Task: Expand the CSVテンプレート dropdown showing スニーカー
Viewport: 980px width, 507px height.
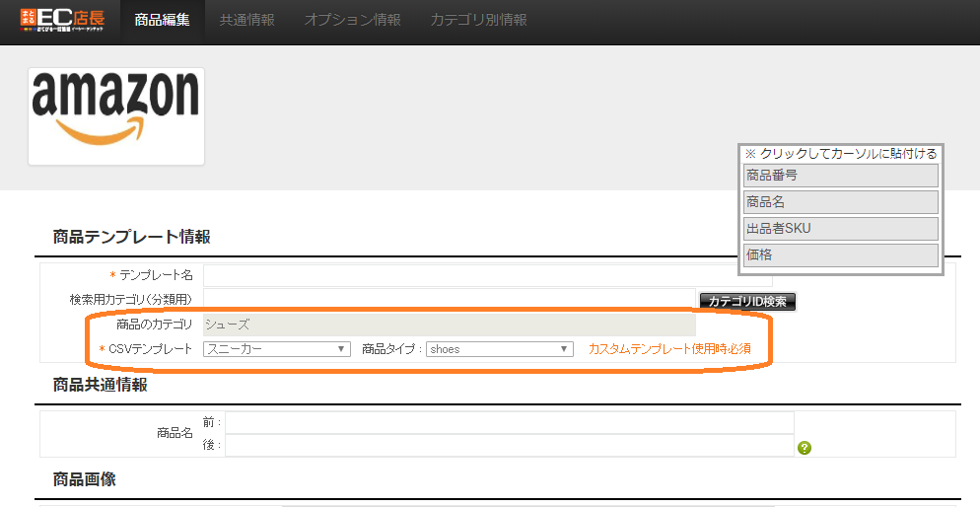Action: 277,349
